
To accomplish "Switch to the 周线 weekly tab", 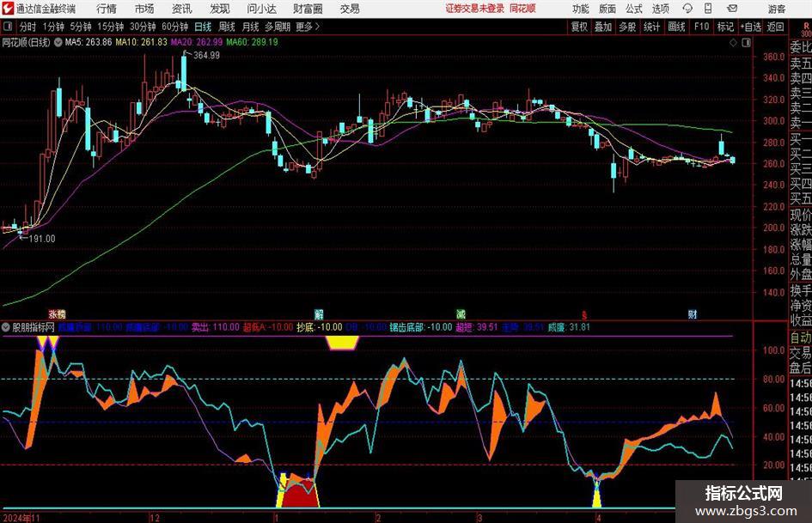I will pos(226,27).
